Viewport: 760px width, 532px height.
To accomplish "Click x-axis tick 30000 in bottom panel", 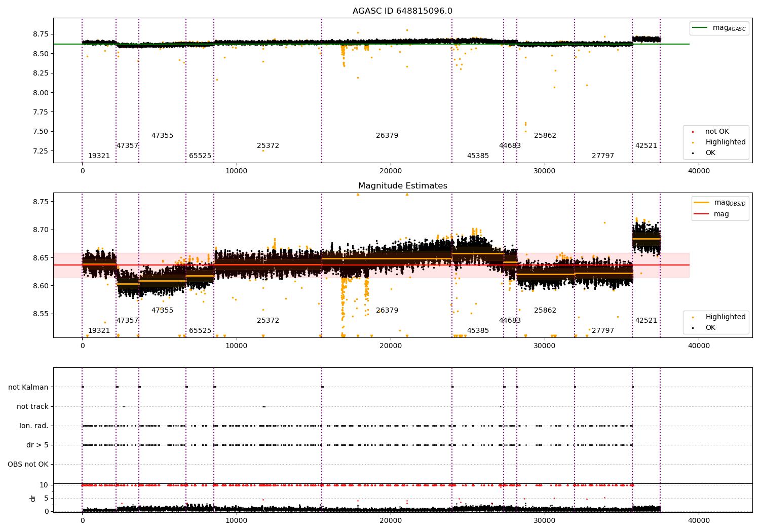I will pyautogui.click(x=545, y=520).
